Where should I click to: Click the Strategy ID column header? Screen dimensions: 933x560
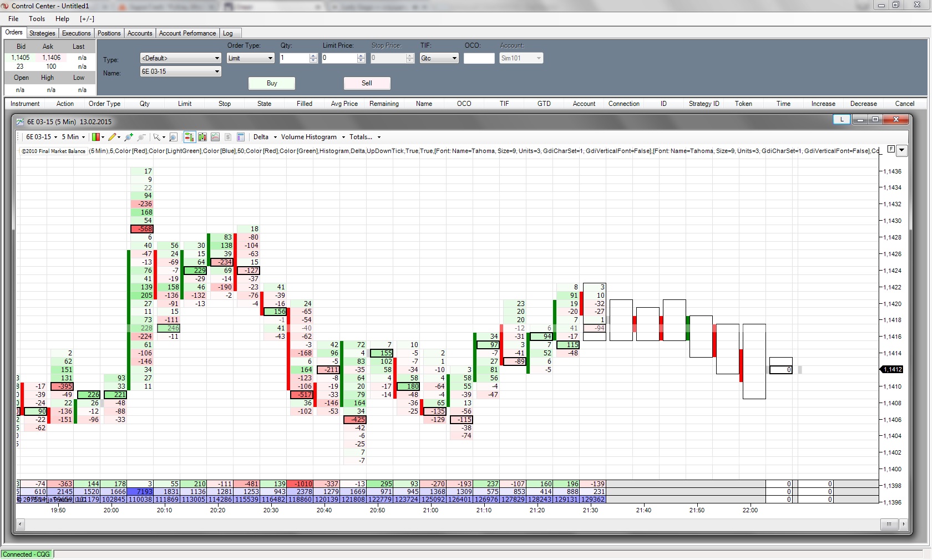(704, 104)
